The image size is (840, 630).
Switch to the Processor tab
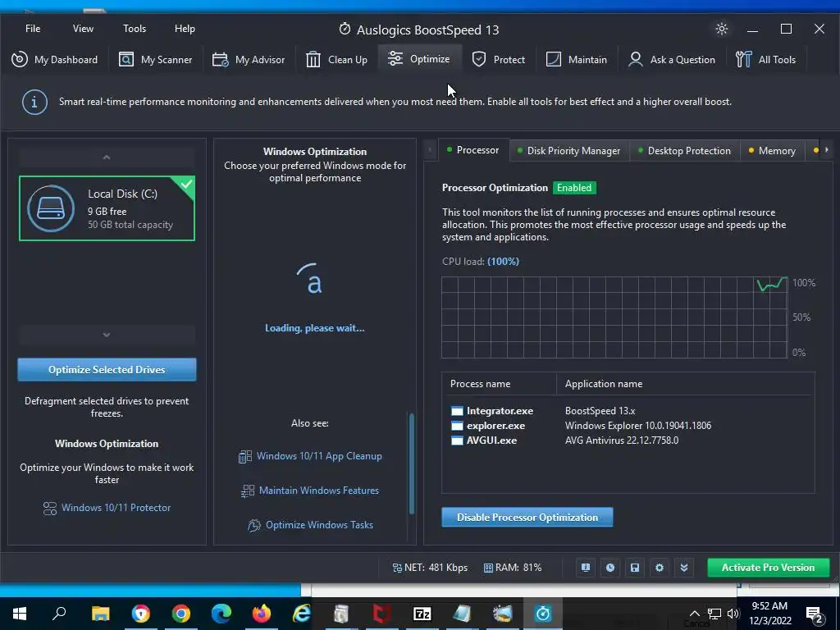click(x=473, y=151)
